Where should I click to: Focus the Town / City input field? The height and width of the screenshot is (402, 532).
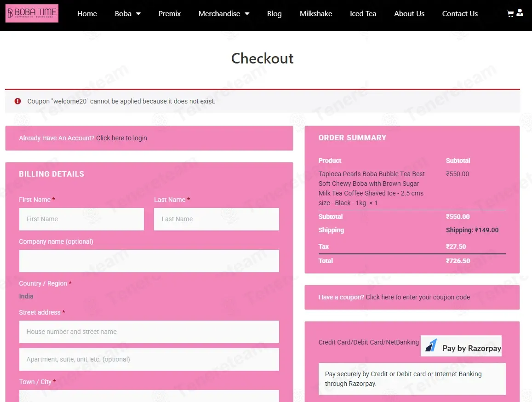click(x=149, y=396)
